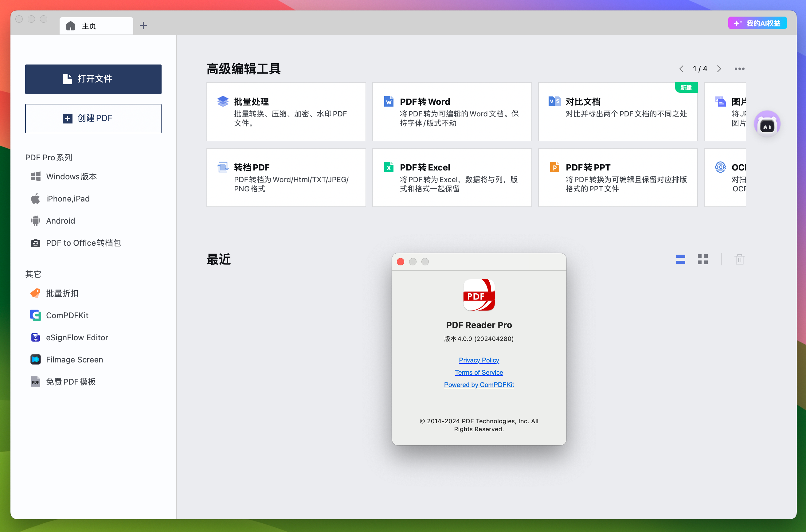The image size is (806, 532).
Task: Open PDF to Office converter pack (转档包)
Action: click(76, 243)
